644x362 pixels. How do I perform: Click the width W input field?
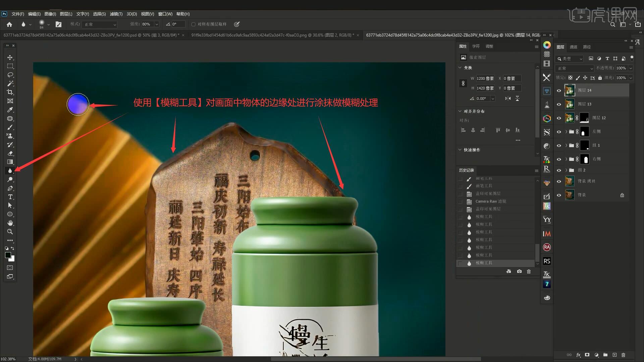tap(485, 78)
